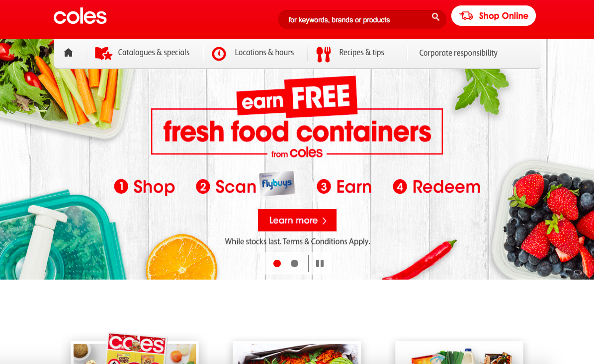Click the Learn more button
Viewport: 594px width, 364px height.
(297, 220)
